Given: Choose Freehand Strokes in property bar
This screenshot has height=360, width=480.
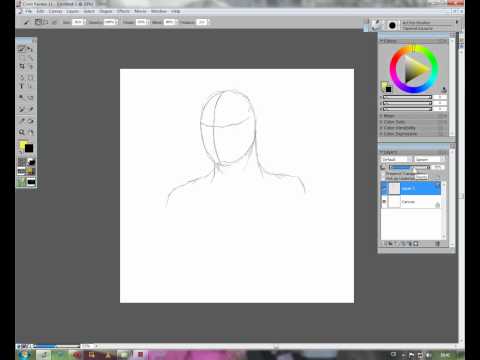Looking at the screenshot, I should click(x=38, y=22).
